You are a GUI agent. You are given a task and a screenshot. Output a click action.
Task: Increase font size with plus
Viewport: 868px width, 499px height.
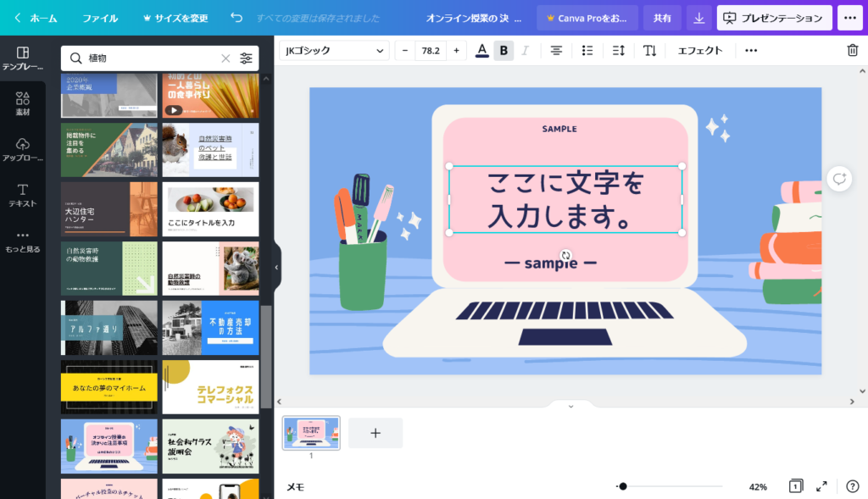[456, 50]
